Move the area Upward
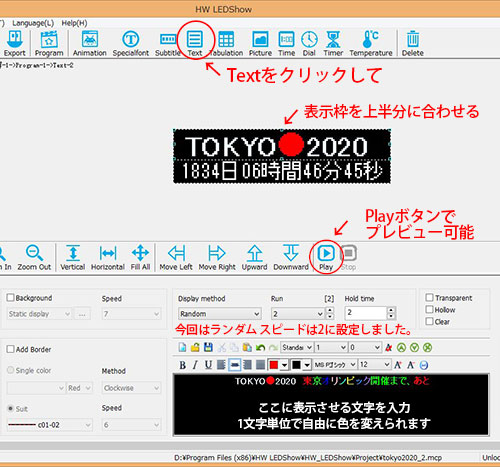500x467 pixels. (255, 258)
